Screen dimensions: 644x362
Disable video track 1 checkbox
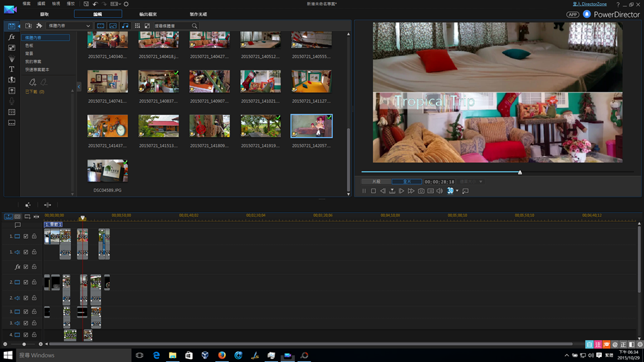tap(26, 236)
